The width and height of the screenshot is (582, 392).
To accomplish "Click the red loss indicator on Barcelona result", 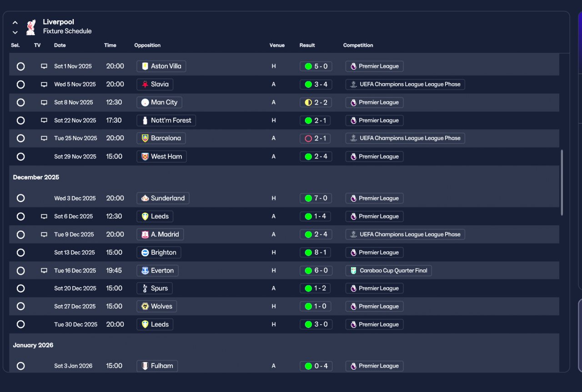I will tap(308, 139).
